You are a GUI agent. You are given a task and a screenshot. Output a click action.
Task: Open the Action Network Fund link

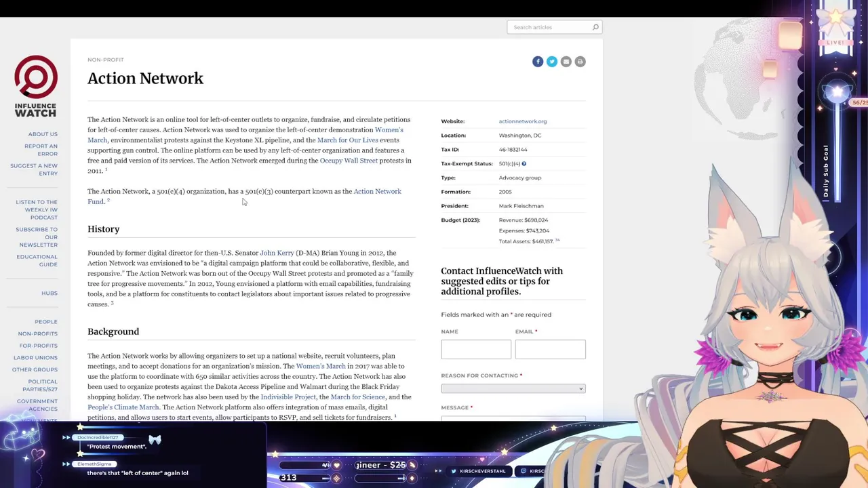pyautogui.click(x=377, y=191)
